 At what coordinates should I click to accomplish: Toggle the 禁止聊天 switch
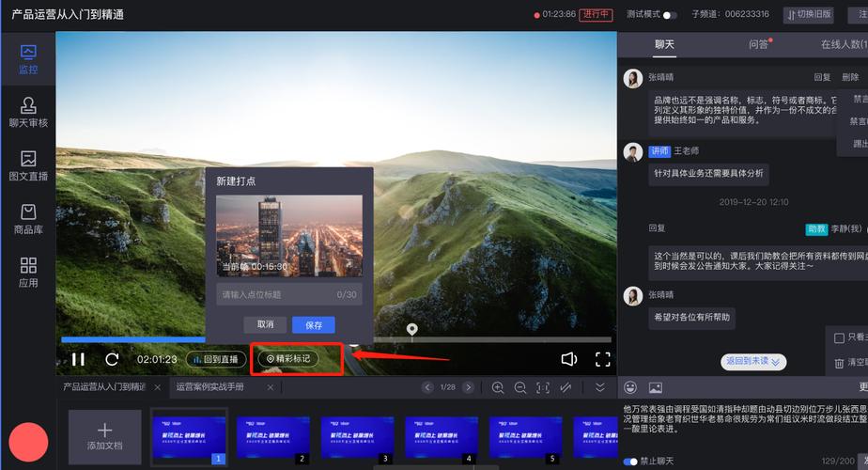click(x=630, y=462)
